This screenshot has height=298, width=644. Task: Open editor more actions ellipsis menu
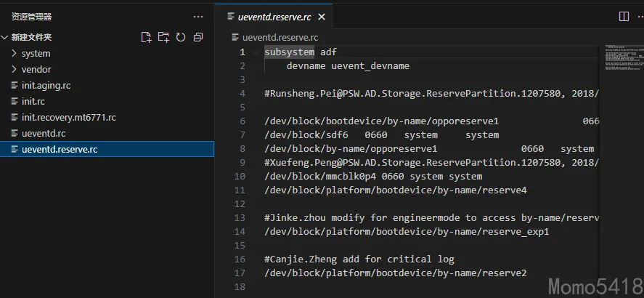pos(641,16)
